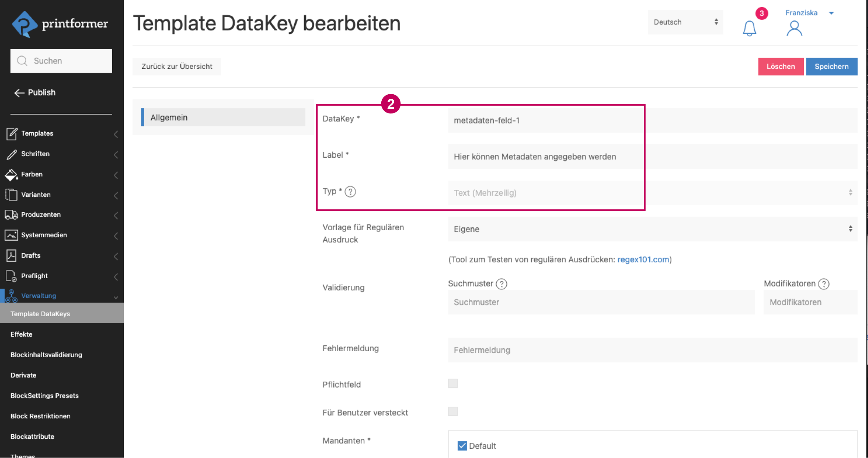Check the Für Benutzer versteckt box
Image resolution: width=868 pixels, height=458 pixels.
453,412
